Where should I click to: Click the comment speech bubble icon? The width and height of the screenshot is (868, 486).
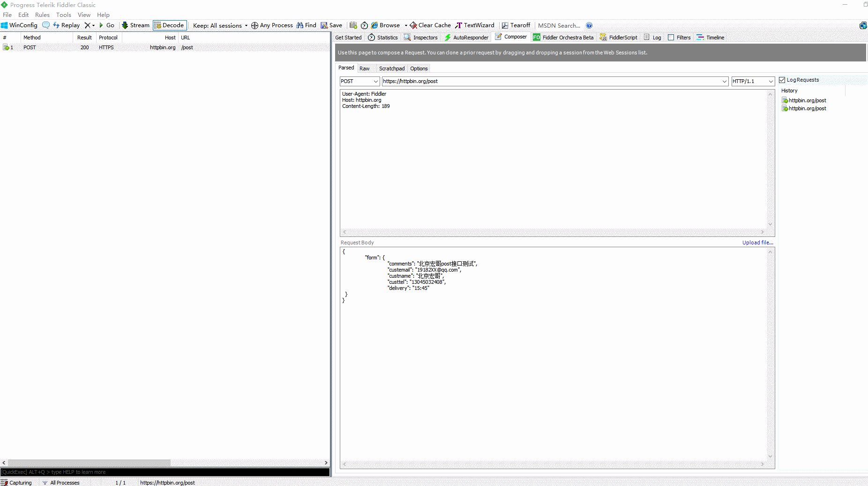[46, 25]
